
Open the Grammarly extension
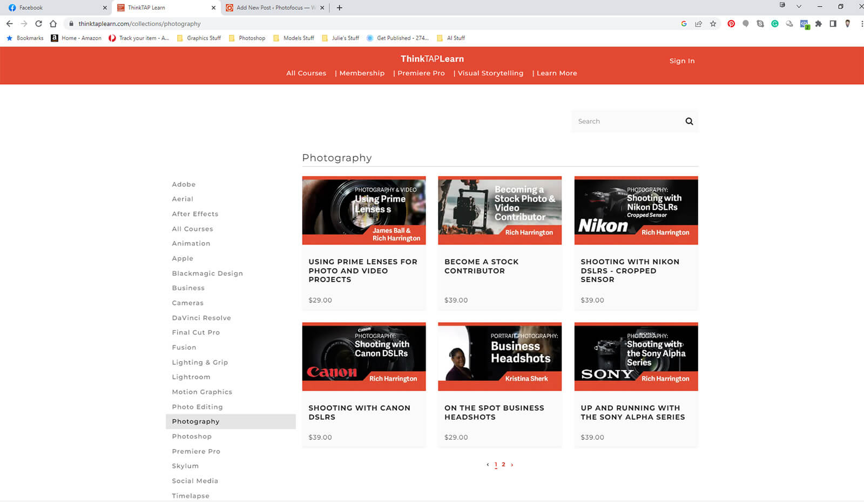[775, 24]
